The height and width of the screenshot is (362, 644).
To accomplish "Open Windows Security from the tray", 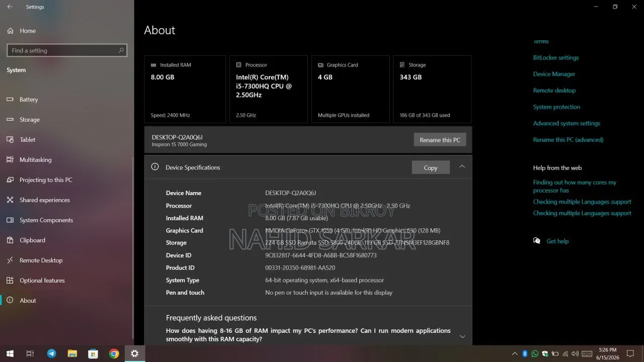I will click(x=545, y=354).
